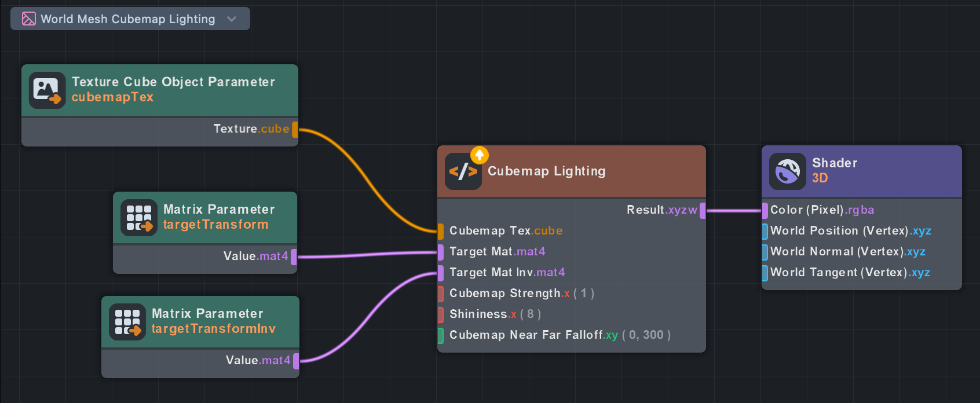Screen dimensions: 980x403
Task: Click the World Position (Vertex).xyz input port
Action: (x=765, y=231)
